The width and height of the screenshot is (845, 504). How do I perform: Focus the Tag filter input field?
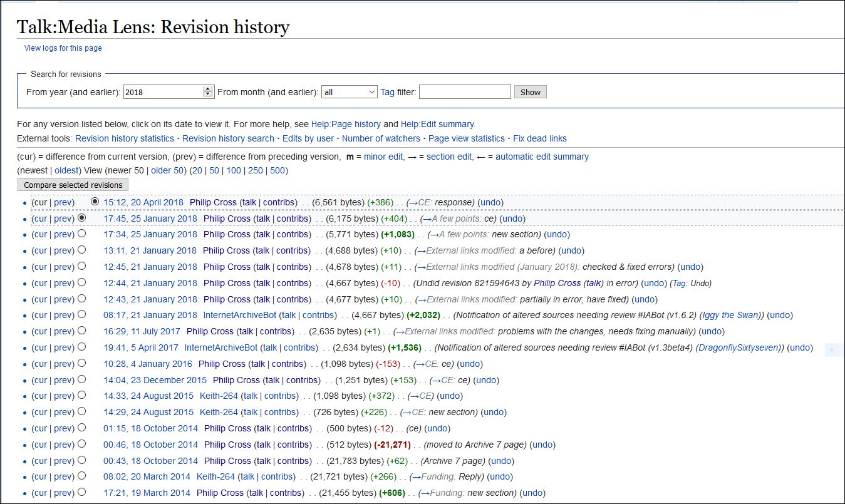coord(465,92)
